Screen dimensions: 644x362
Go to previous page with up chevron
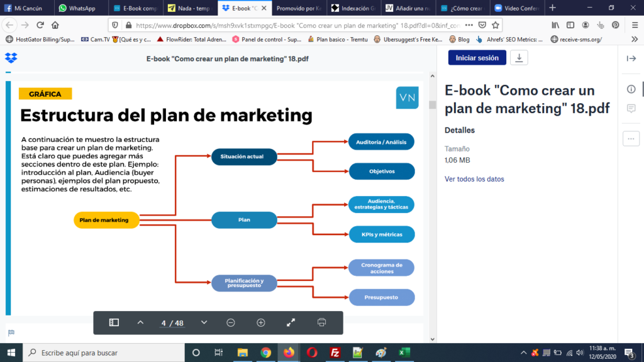[140, 322]
